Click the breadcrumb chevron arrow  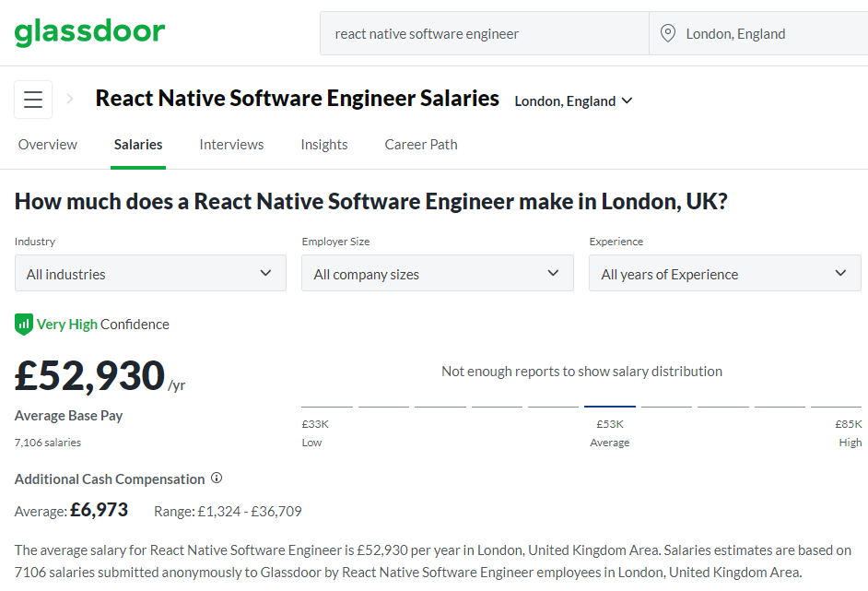pyautogui.click(x=70, y=100)
